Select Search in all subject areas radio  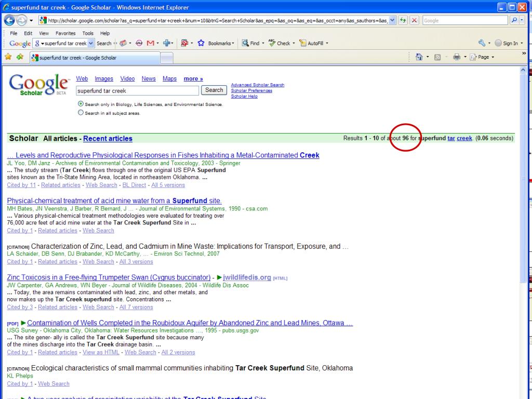click(81, 113)
